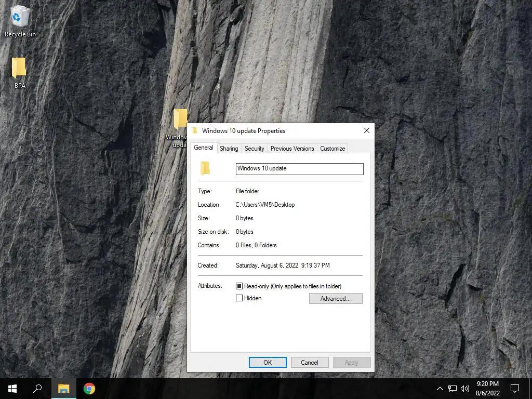Switch to the General tab
The width and height of the screenshot is (532, 399).
pyautogui.click(x=204, y=148)
